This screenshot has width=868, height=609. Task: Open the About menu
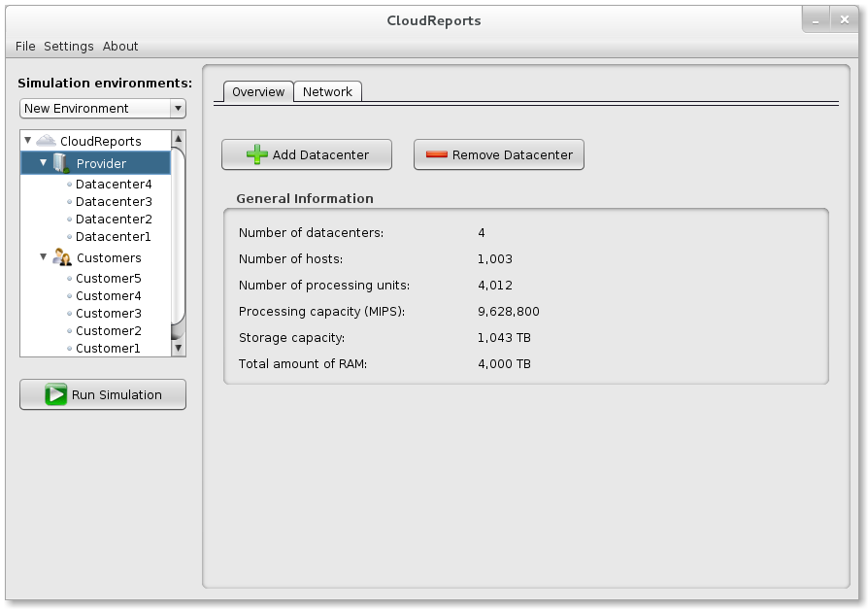click(x=120, y=46)
